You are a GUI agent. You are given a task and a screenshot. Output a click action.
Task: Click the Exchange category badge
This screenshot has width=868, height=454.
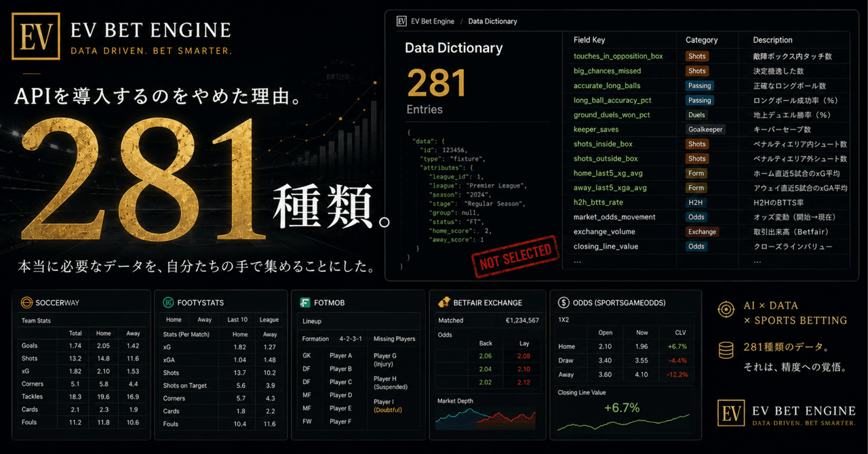[702, 231]
